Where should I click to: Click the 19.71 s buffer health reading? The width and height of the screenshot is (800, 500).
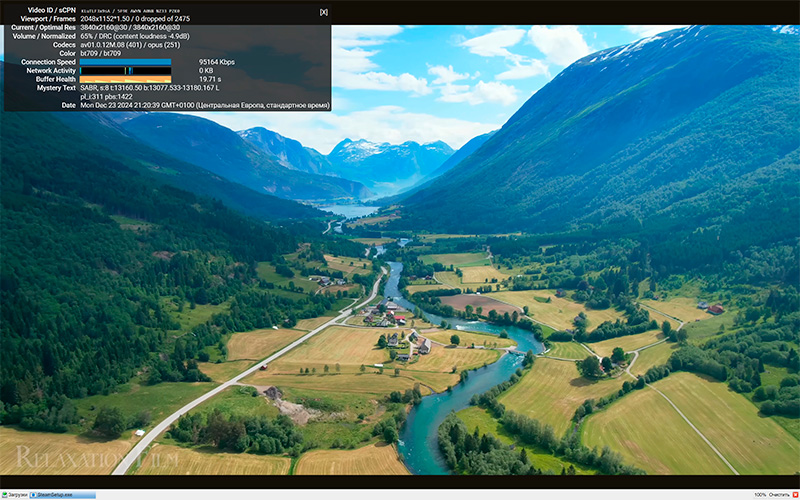pyautogui.click(x=209, y=79)
